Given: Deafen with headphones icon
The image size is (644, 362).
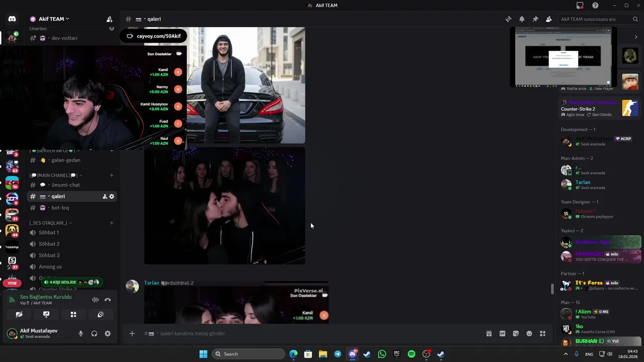Looking at the screenshot, I should (x=94, y=333).
